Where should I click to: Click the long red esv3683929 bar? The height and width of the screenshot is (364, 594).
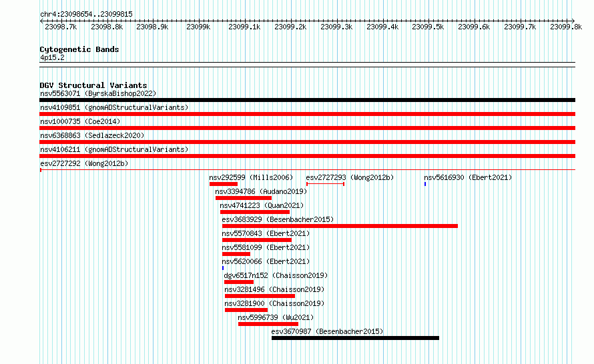tap(340, 226)
